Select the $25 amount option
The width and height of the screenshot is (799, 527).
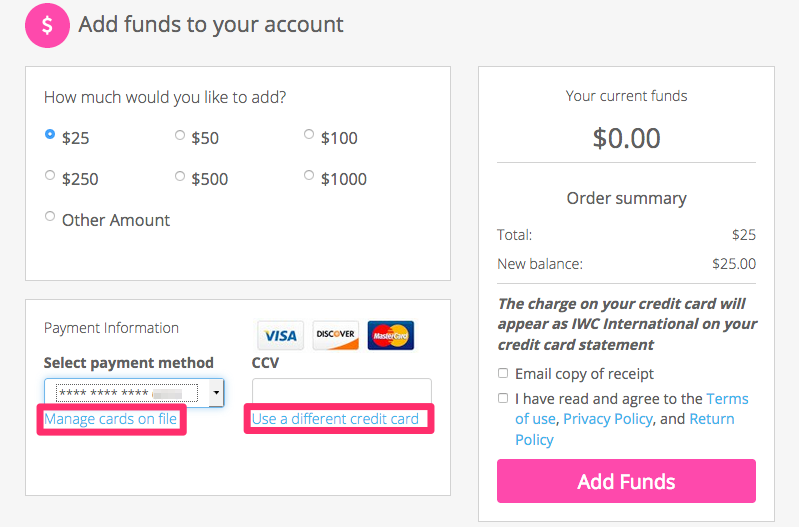50,134
